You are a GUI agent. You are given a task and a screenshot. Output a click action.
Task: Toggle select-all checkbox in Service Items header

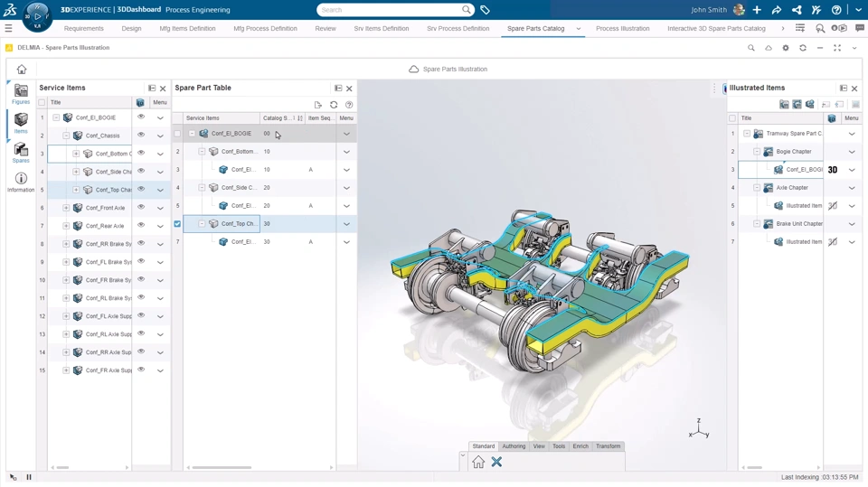click(x=42, y=102)
